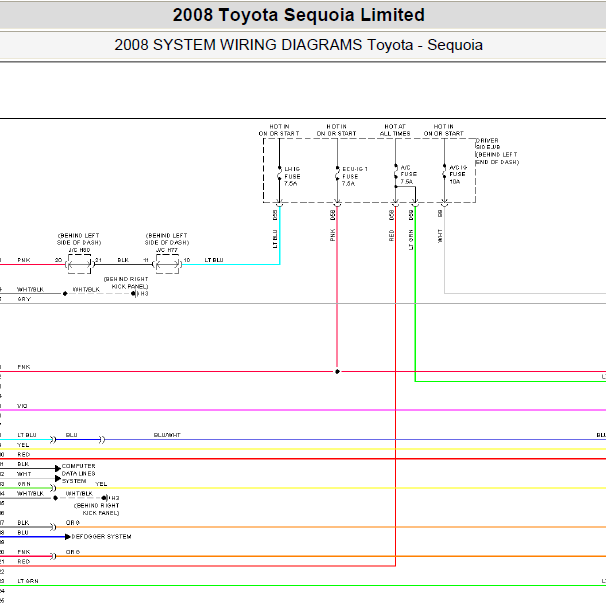Screen dimensions: 606x603
Task: Click the J/C H77 dashed connector box
Action: point(167,264)
